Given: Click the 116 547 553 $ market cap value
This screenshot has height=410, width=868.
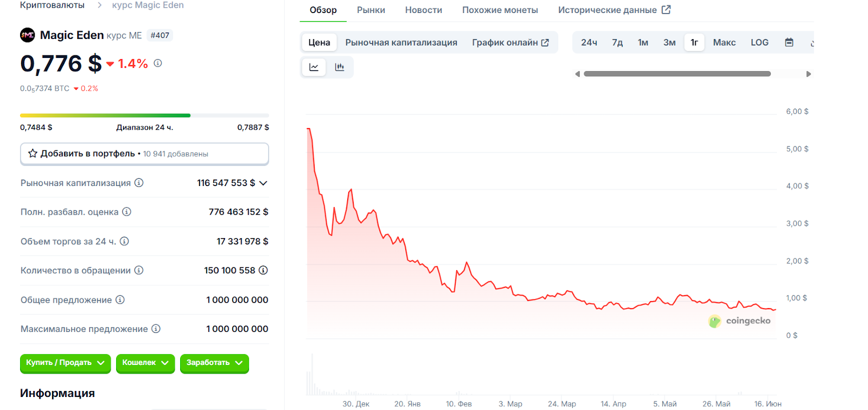Looking at the screenshot, I should 226,183.
